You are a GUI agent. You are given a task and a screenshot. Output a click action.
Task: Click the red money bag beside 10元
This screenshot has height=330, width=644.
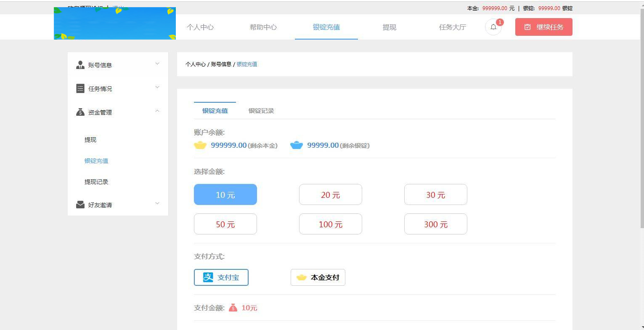point(234,308)
